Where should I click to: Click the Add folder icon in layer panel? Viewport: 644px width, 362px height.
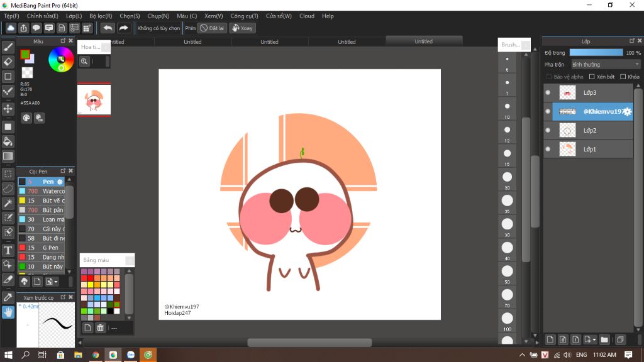(604, 339)
